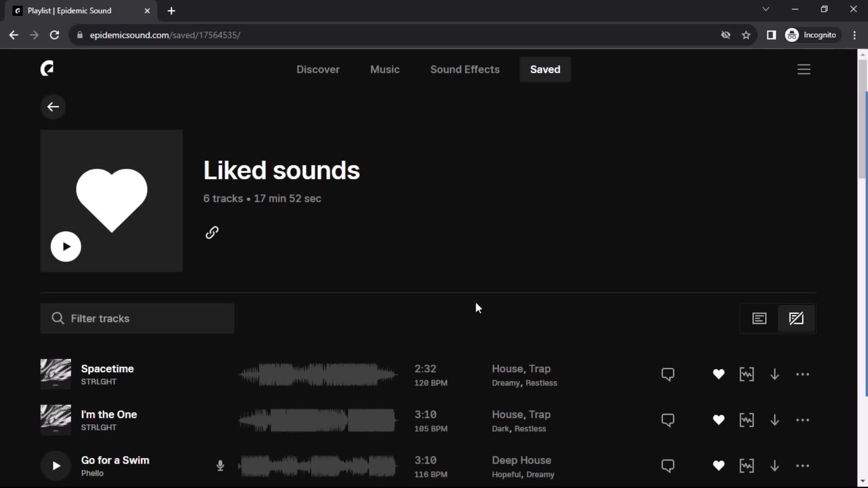Click the edit/pencil view icon top right
The height and width of the screenshot is (488, 868).
pos(797,318)
